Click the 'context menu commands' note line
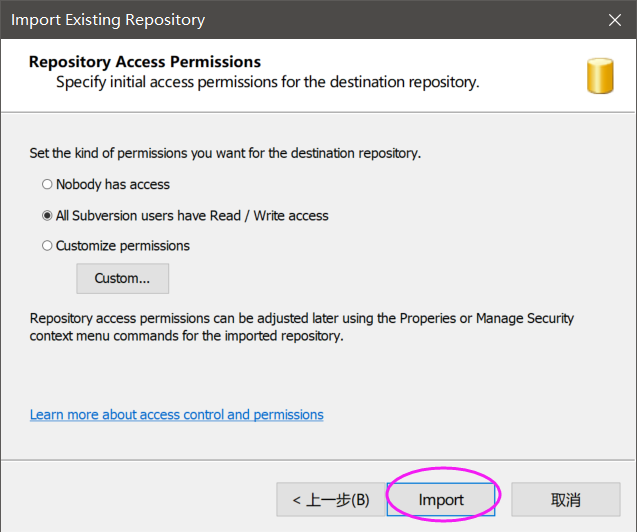637x532 pixels. coord(186,336)
